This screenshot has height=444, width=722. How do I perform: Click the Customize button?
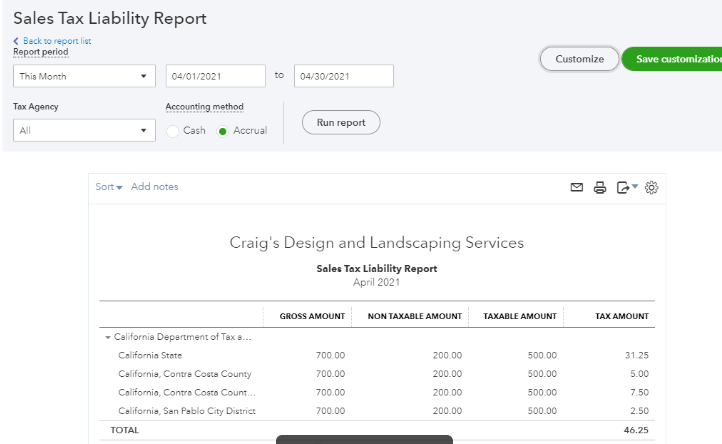(579, 59)
